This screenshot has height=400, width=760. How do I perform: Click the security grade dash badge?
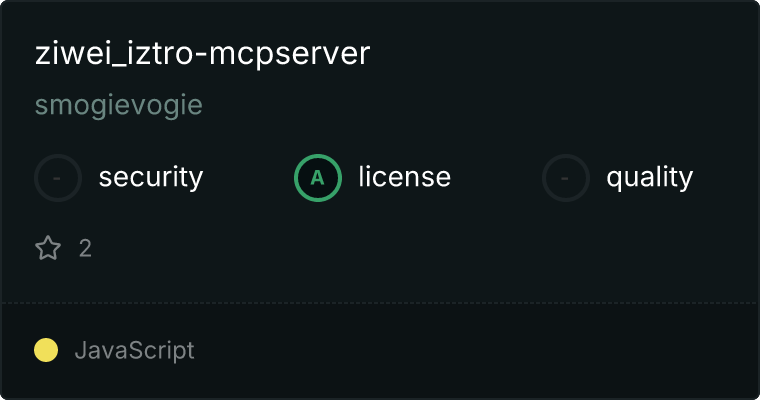pos(58,178)
